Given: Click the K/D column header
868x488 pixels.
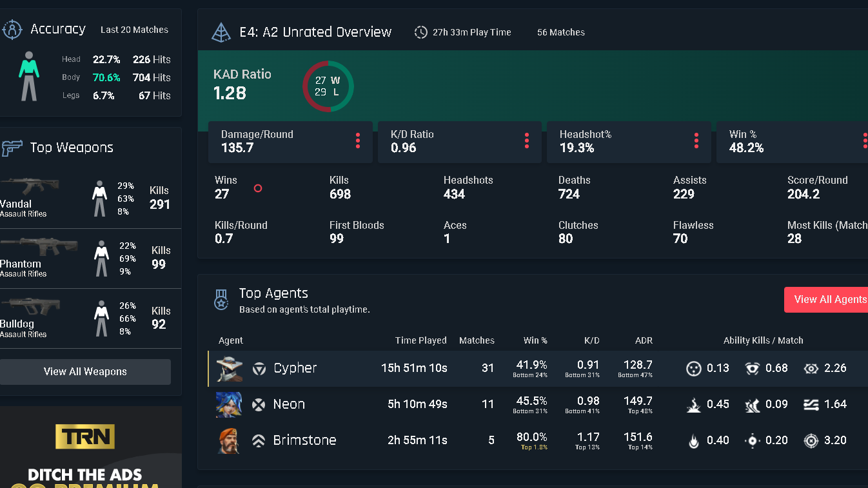Looking at the screenshot, I should coord(592,340).
